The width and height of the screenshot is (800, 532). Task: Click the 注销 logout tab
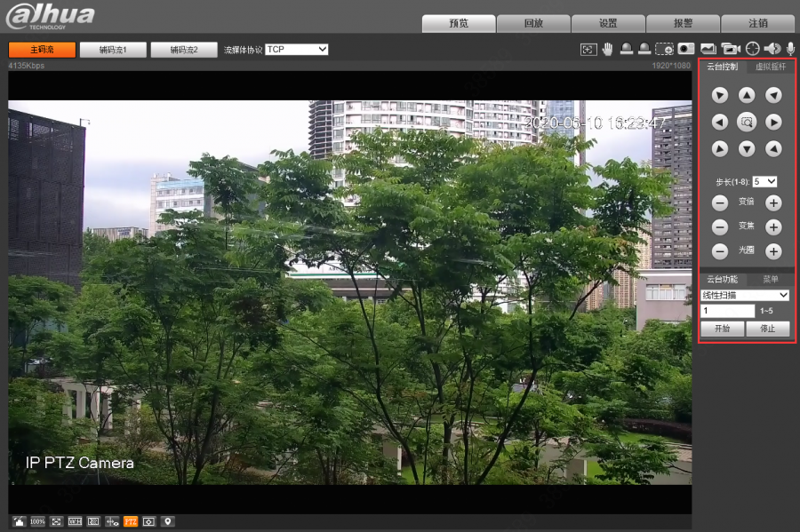point(758,23)
